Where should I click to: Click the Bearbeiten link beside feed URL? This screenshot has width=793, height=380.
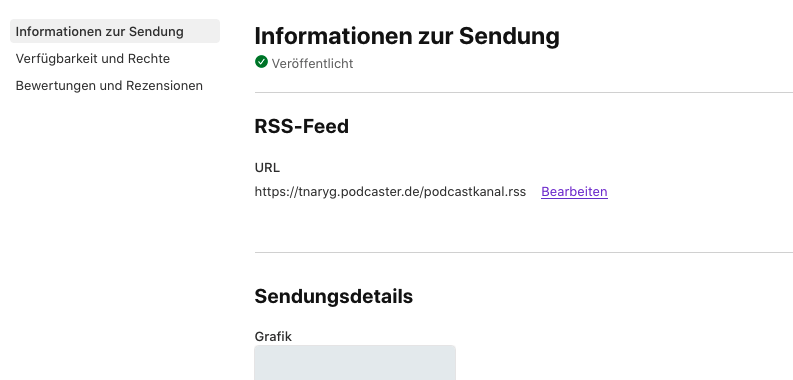574,192
